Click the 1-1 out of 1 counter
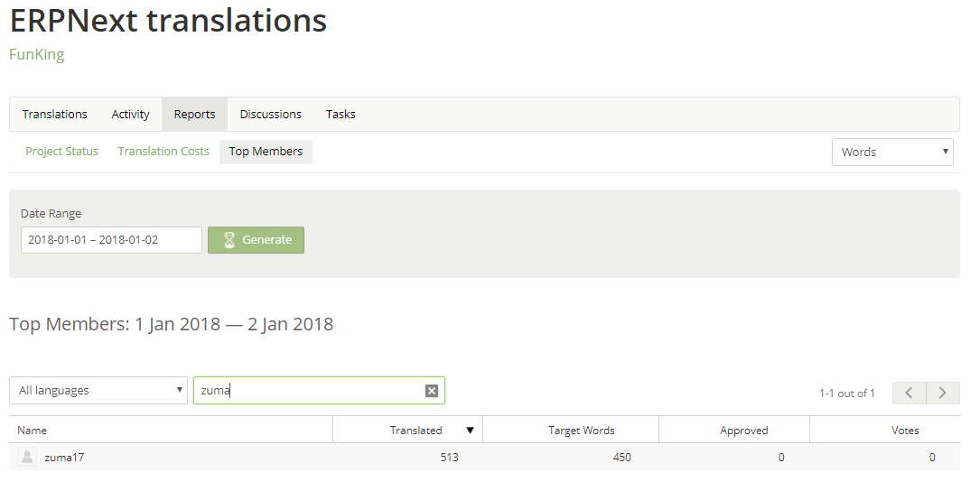Image resolution: width=980 pixels, height=482 pixels. coord(847,394)
